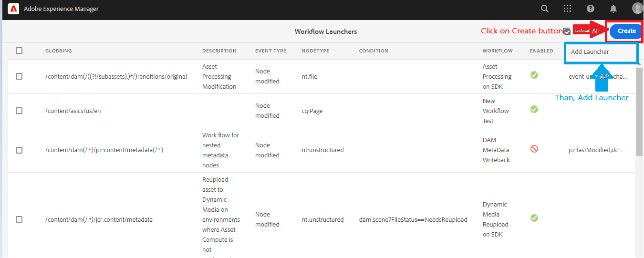Sort by the EVENT TYPE column header
This screenshot has height=258, width=644.
pyautogui.click(x=270, y=51)
